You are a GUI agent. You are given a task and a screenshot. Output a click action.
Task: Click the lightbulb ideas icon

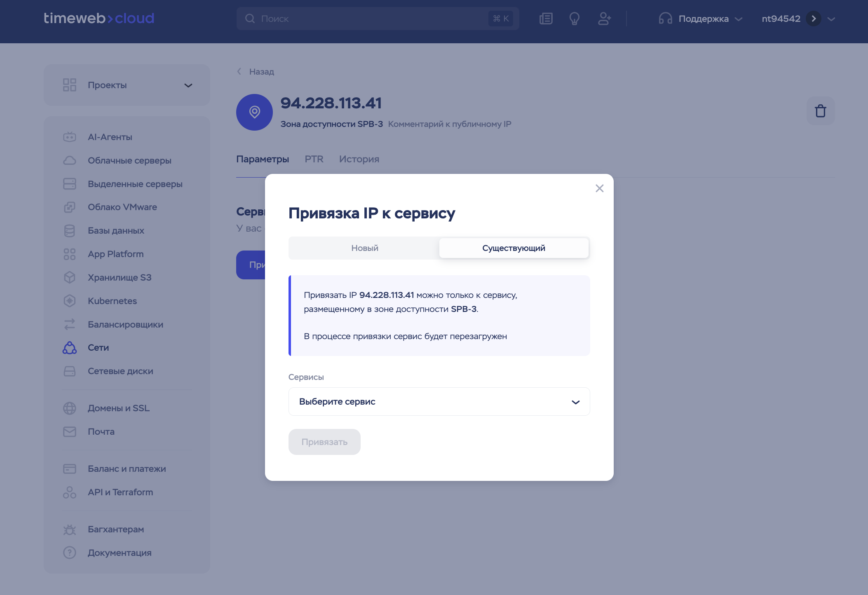(x=574, y=19)
